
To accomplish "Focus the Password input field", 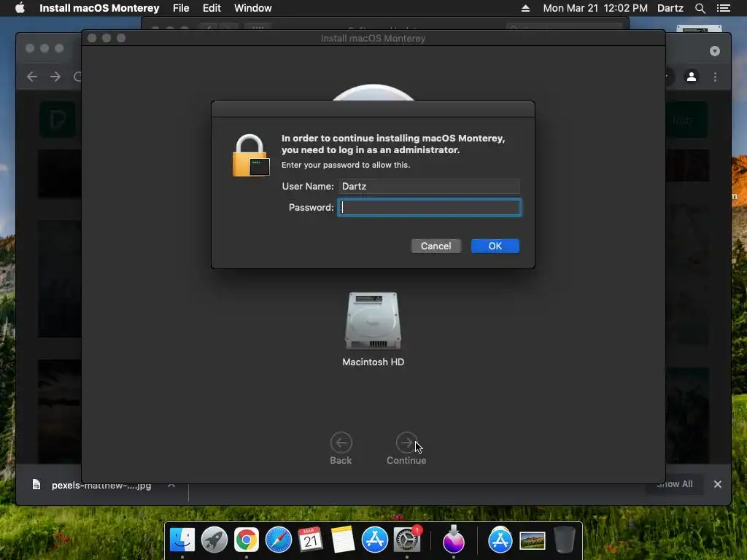I will click(429, 207).
